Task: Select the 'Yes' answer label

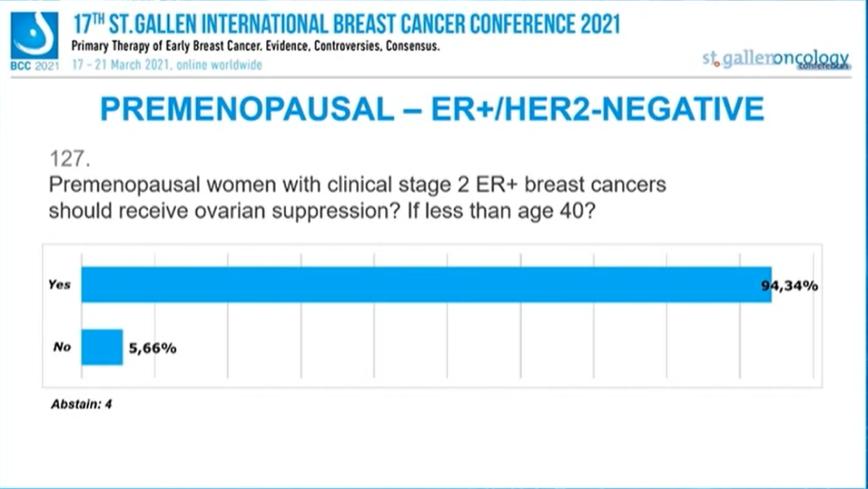Action: [59, 285]
